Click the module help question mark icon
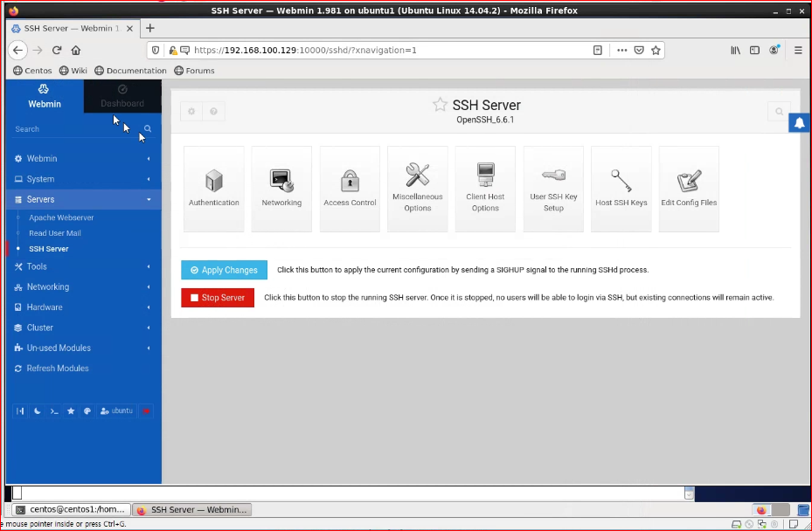The image size is (812, 531). click(x=213, y=111)
